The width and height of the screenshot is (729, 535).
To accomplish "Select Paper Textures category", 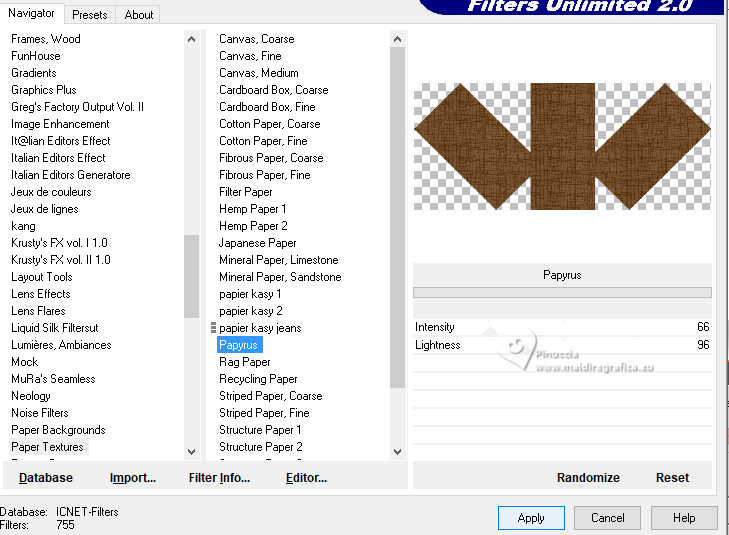I will pyautogui.click(x=47, y=447).
